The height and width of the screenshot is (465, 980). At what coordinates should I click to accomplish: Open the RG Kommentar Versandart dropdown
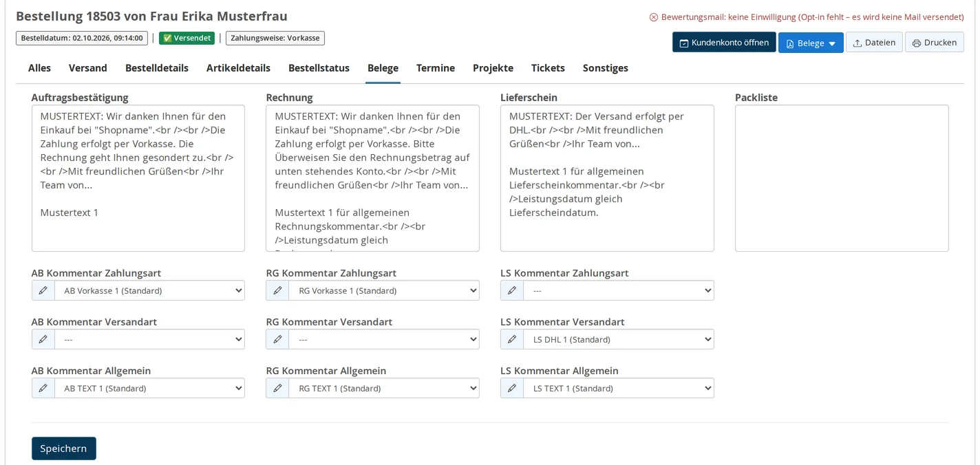(384, 339)
